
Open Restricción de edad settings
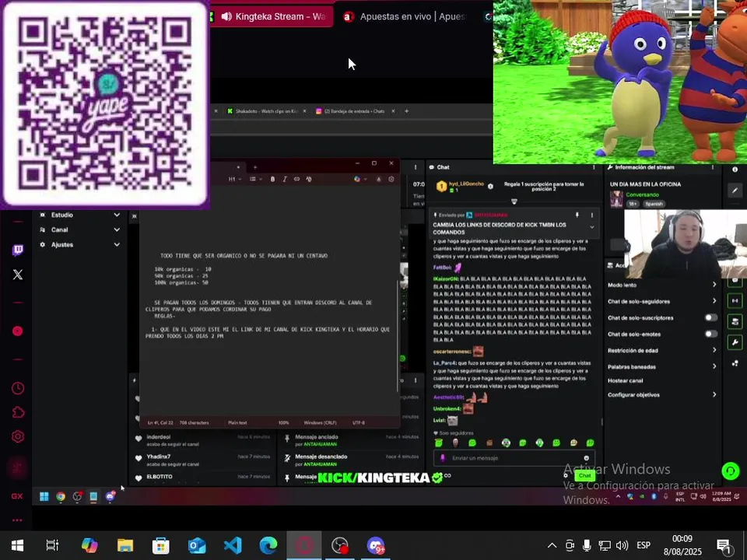(x=662, y=350)
